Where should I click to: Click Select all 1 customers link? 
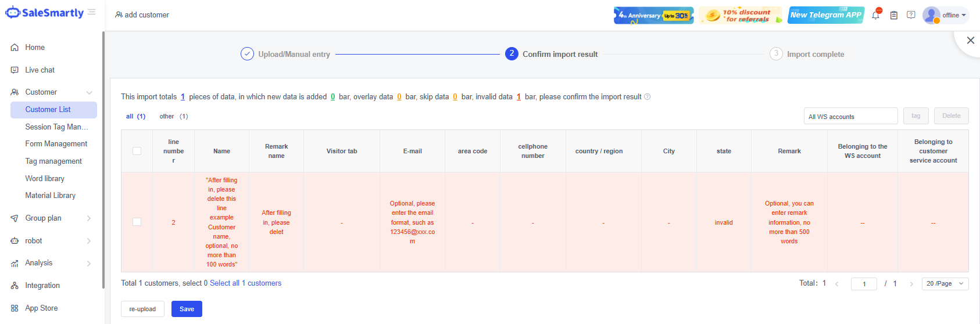click(x=245, y=283)
